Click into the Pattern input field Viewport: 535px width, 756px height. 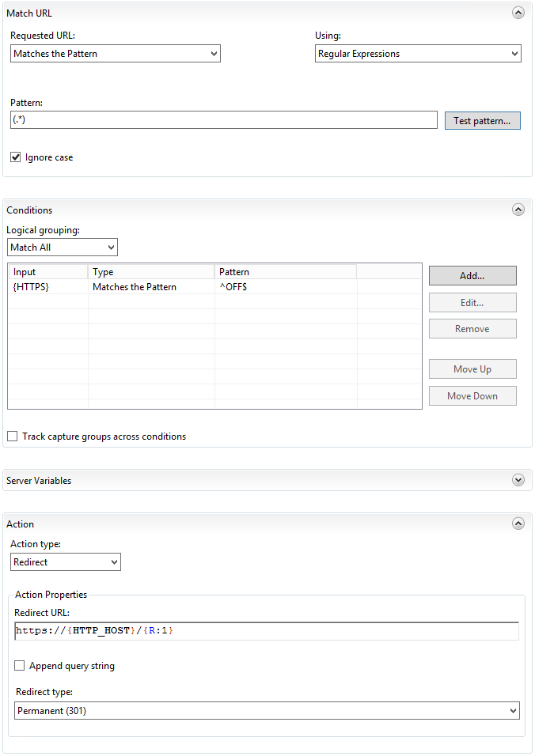pos(224,120)
